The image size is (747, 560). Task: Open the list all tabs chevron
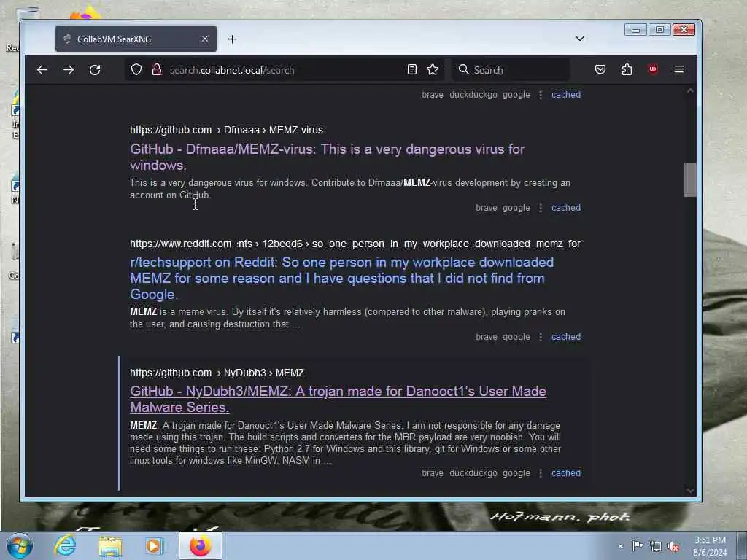(580, 39)
